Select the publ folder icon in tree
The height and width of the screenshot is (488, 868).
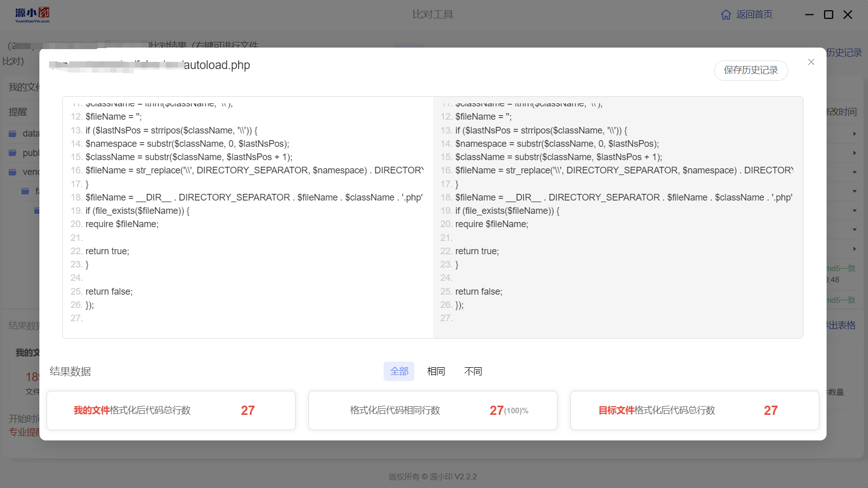13,153
